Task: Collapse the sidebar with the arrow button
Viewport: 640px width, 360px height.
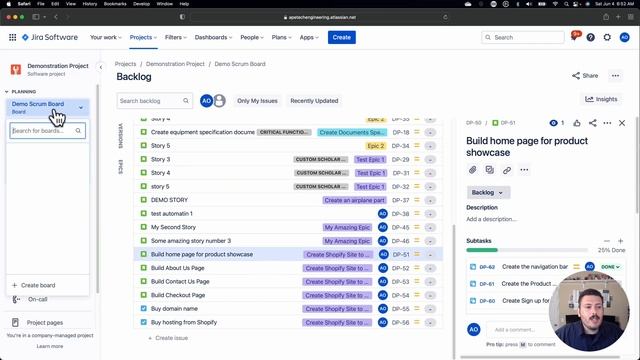Action: [101, 67]
